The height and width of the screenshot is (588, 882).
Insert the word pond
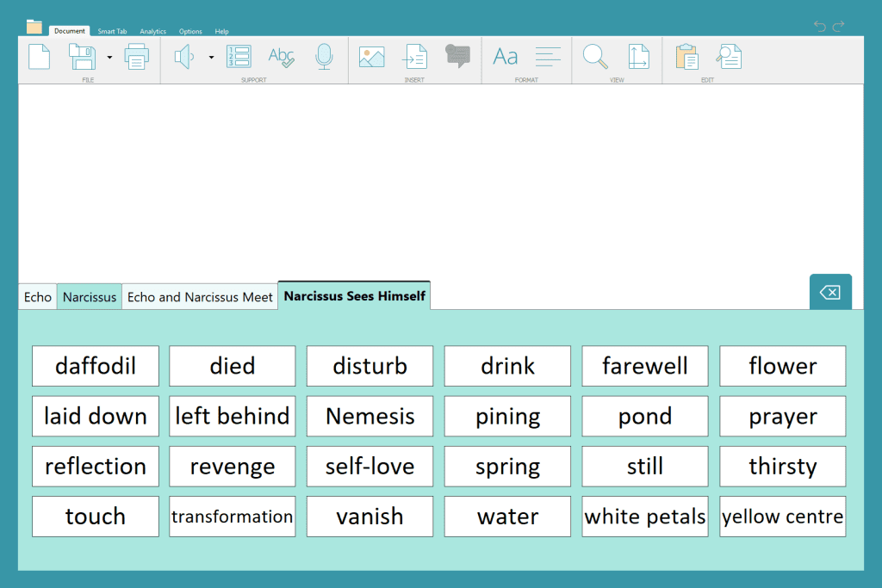[x=644, y=416]
